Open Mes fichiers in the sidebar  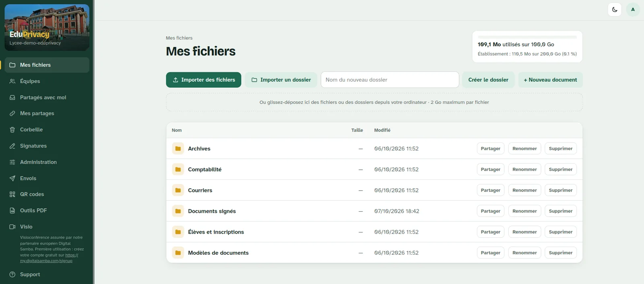click(47, 65)
